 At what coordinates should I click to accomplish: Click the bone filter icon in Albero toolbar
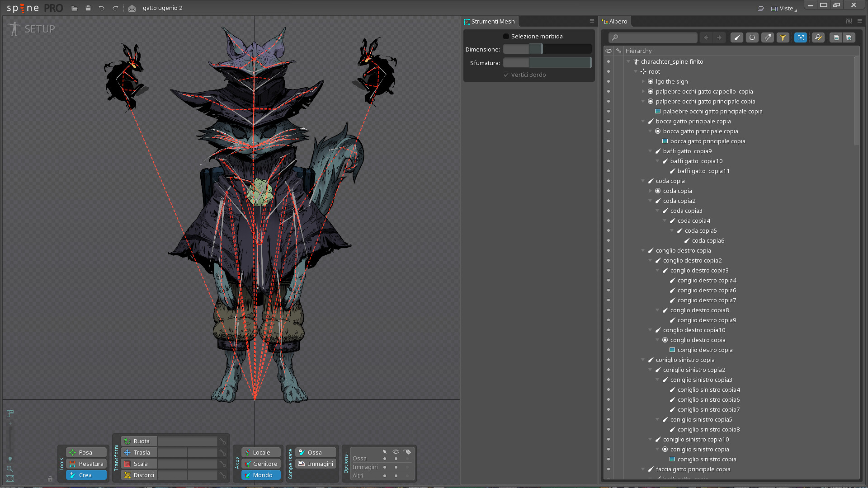click(x=737, y=38)
